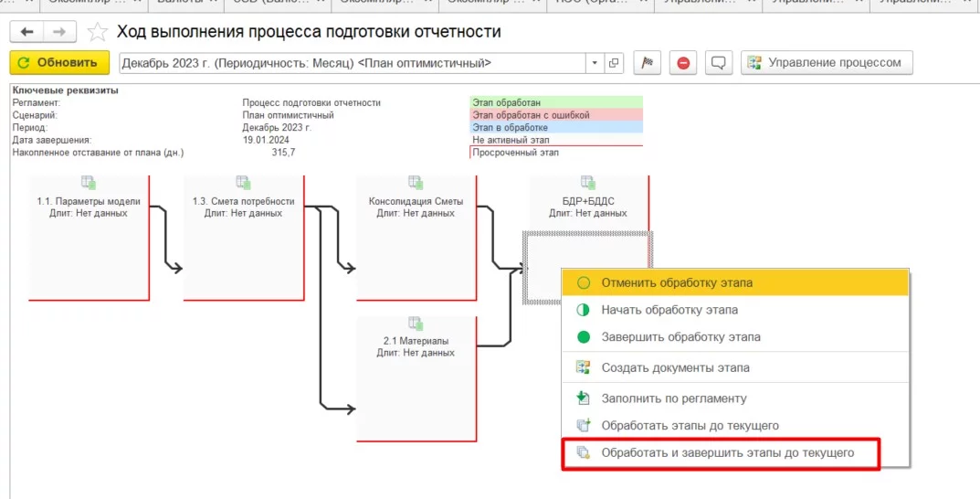Click the document icon on 2.1 Материалы
This screenshot has width=980, height=499.
tap(416, 324)
